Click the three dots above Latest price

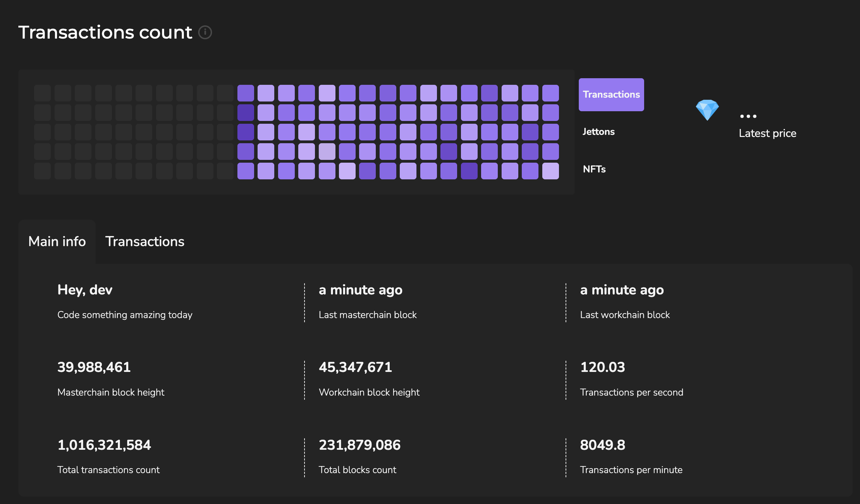748,116
